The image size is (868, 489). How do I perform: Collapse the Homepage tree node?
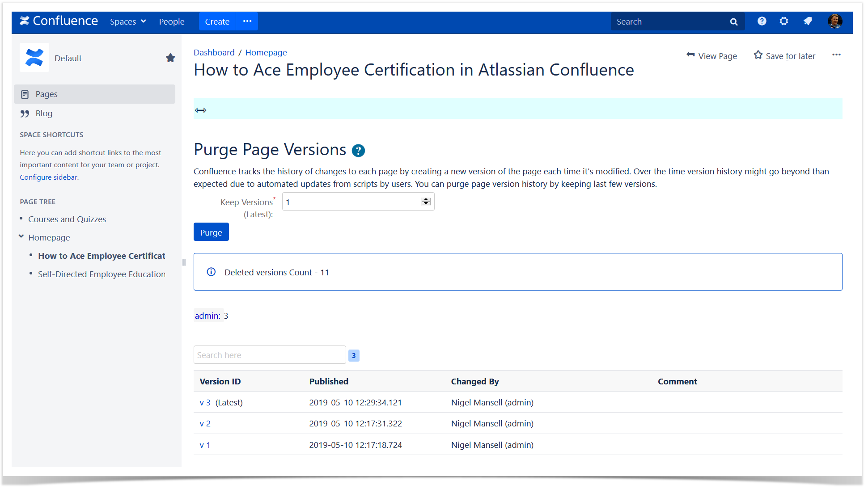pos(21,236)
